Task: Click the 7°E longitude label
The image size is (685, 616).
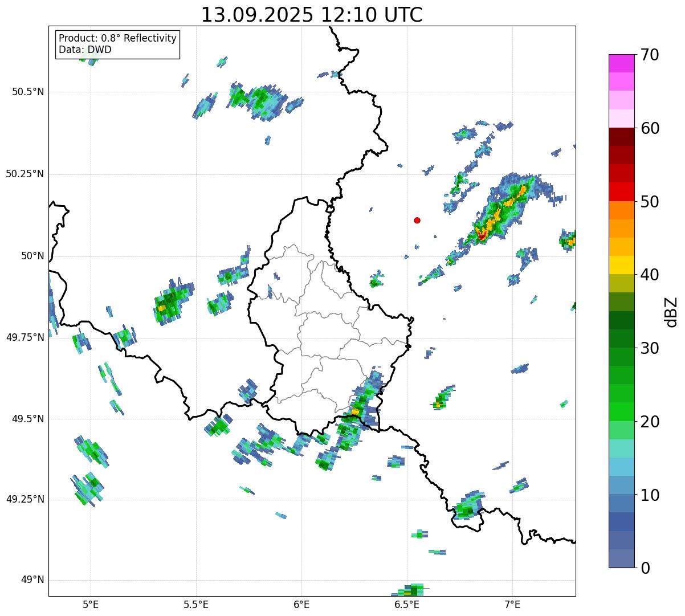Action: coord(512,604)
